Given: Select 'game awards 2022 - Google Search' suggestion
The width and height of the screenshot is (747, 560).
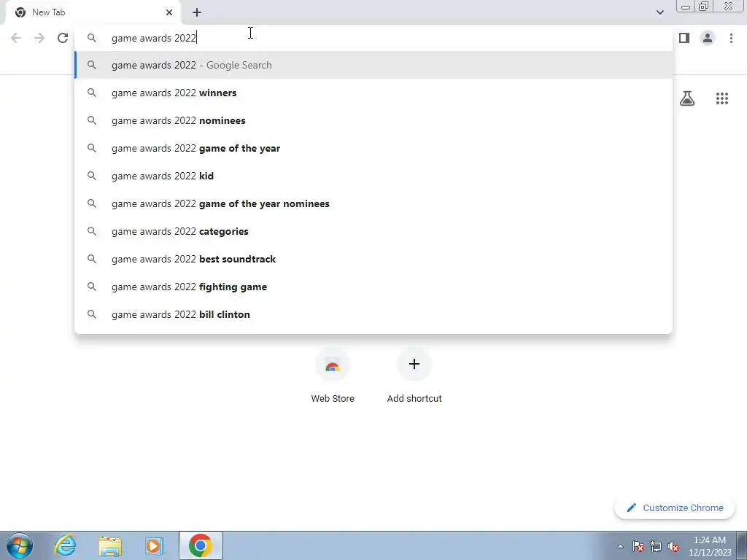Looking at the screenshot, I should pos(373,65).
